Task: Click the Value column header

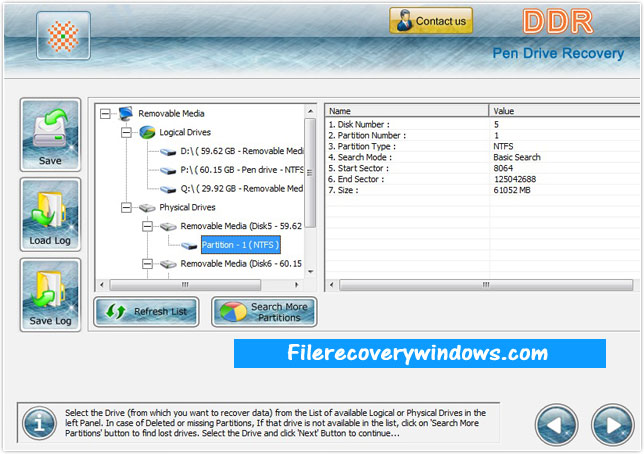Action: point(565,111)
